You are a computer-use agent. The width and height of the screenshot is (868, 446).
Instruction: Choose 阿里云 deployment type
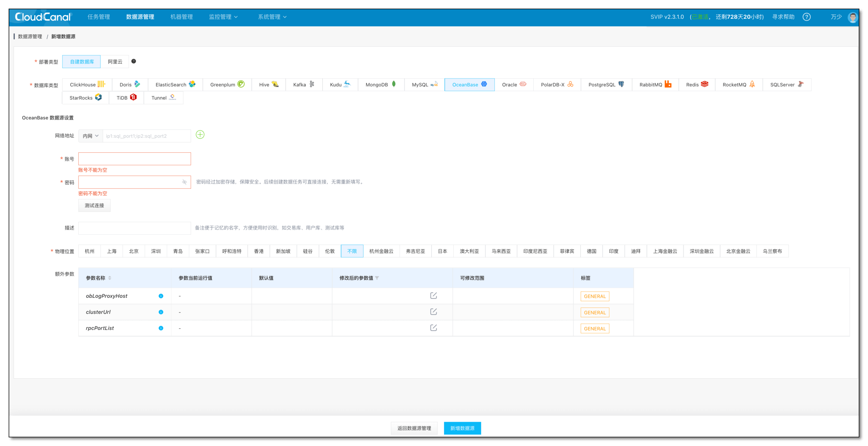coord(115,61)
